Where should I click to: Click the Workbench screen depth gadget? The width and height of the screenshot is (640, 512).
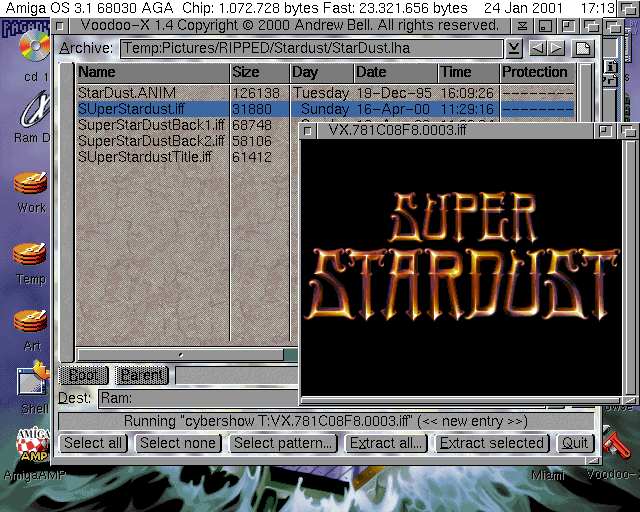pos(627,8)
